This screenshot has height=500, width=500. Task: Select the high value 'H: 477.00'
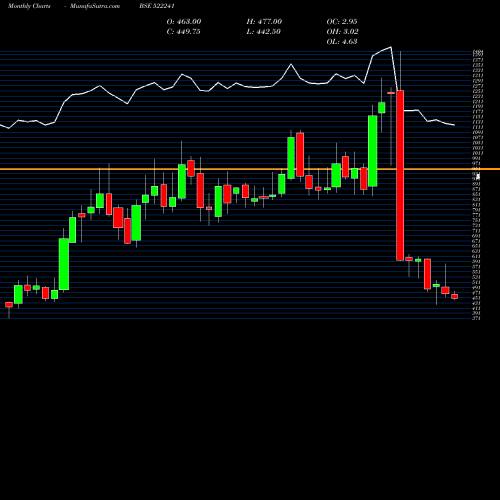[x=264, y=21]
